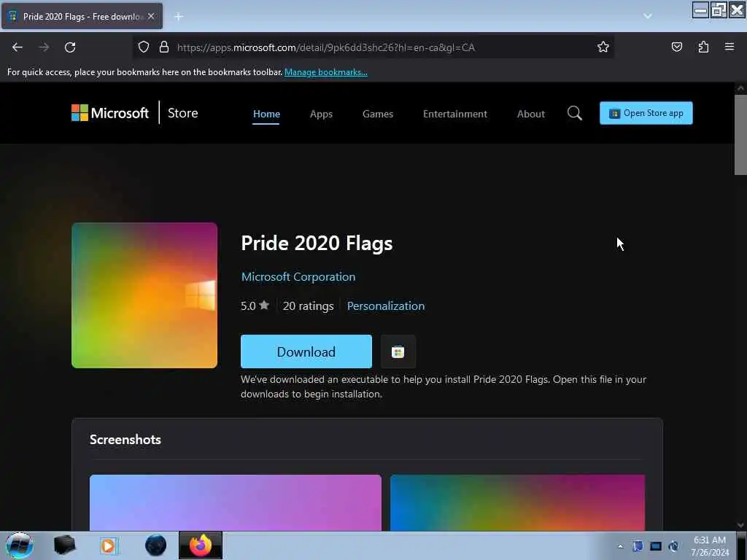
Task: Click the Pride 2020 Flags app artwork
Action: point(144,295)
